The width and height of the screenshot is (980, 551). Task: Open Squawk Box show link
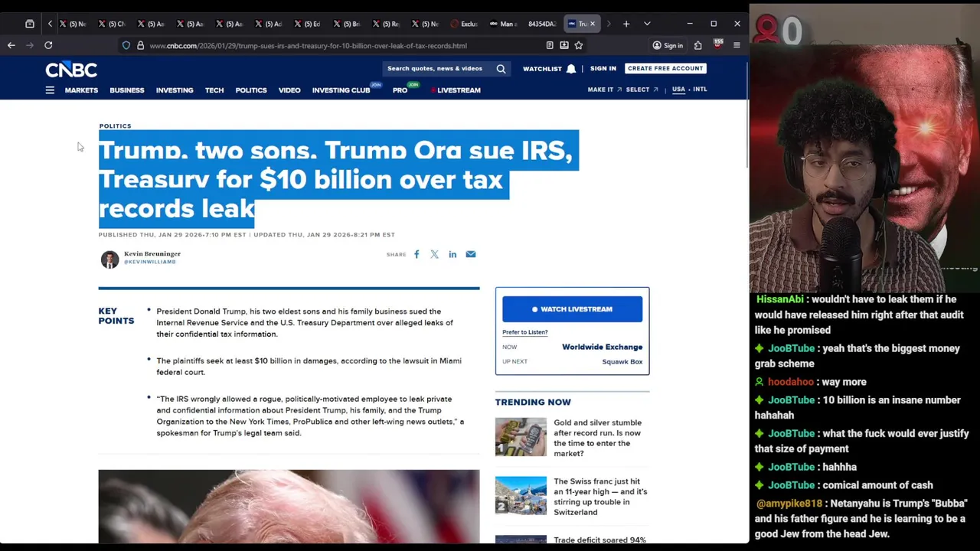click(622, 362)
